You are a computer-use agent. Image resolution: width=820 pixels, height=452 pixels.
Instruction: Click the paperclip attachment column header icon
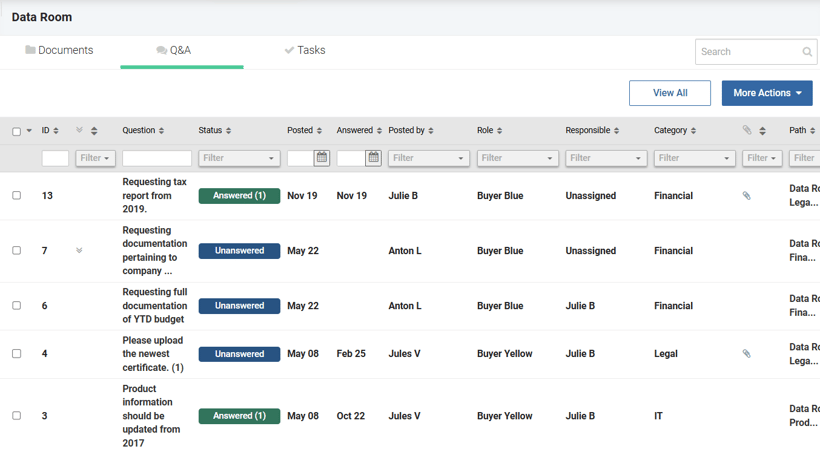point(747,131)
